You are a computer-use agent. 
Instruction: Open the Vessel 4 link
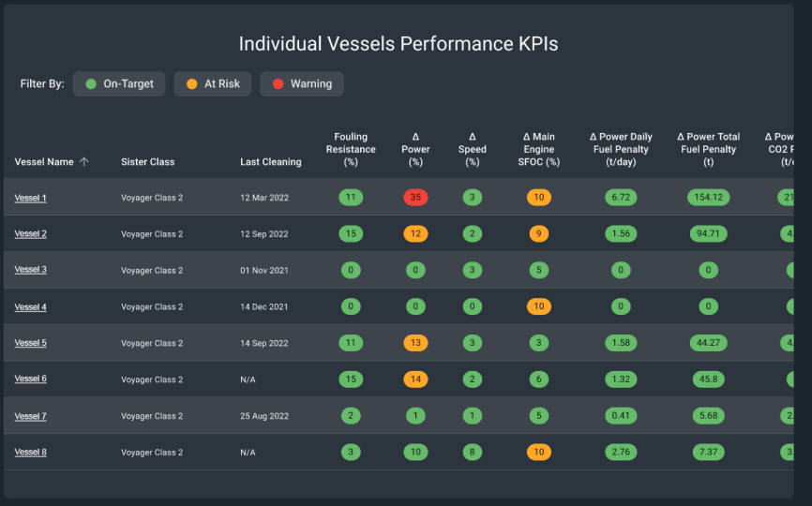click(30, 306)
